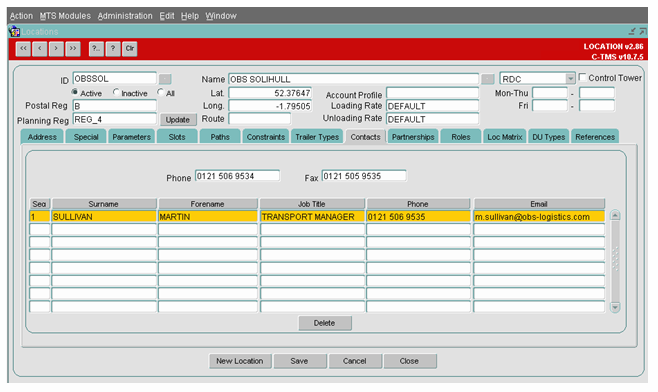Image resolution: width=658 pixels, height=392 pixels.
Task: Select the SULLIVAN surname cell
Action: point(104,217)
